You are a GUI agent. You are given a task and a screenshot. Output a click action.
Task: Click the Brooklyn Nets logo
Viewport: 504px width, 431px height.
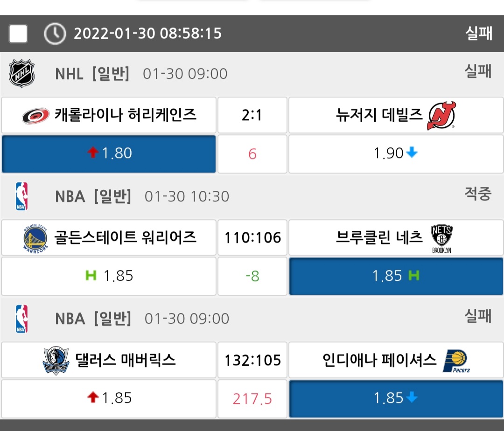click(x=441, y=238)
